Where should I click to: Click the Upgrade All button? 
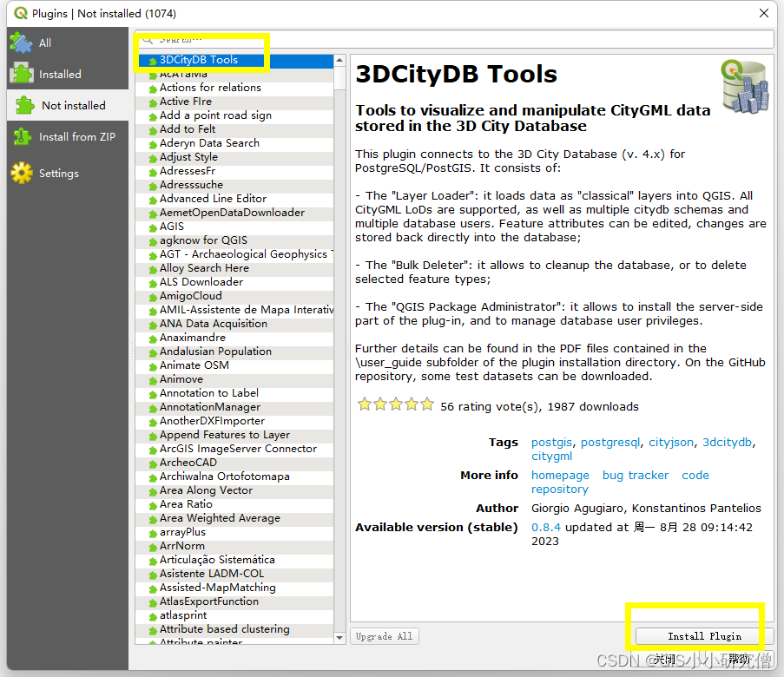pyautogui.click(x=385, y=636)
